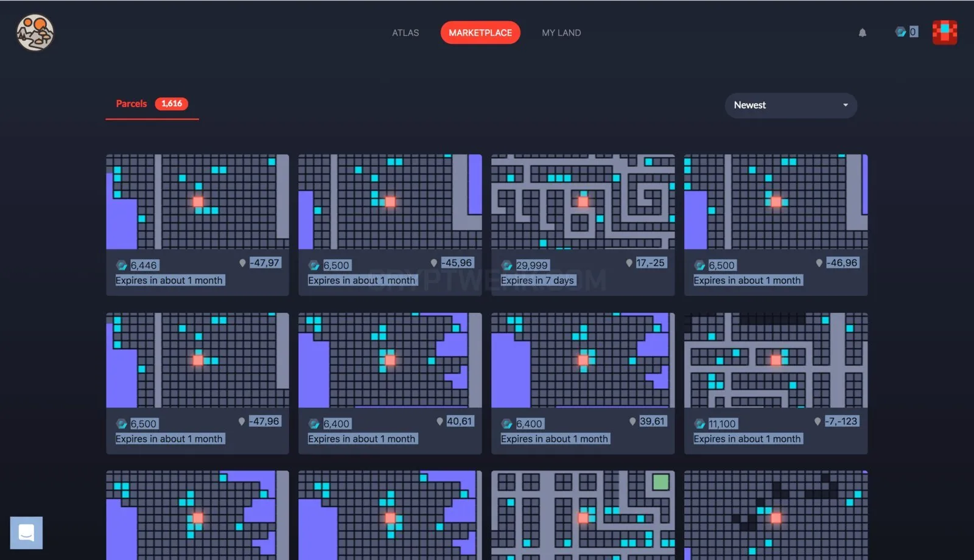
Task: Click MANA icon beside the 29,999 price
Action: pyautogui.click(x=507, y=265)
